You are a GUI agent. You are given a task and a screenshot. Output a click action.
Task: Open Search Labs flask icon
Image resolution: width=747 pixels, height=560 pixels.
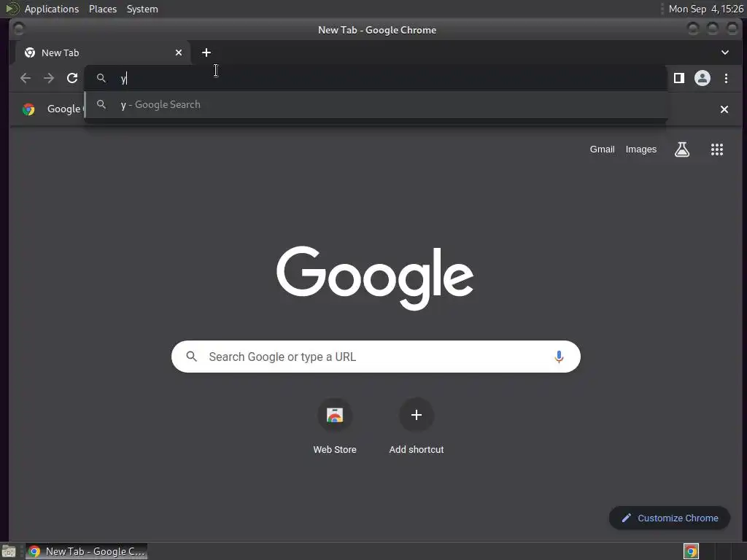coord(682,149)
